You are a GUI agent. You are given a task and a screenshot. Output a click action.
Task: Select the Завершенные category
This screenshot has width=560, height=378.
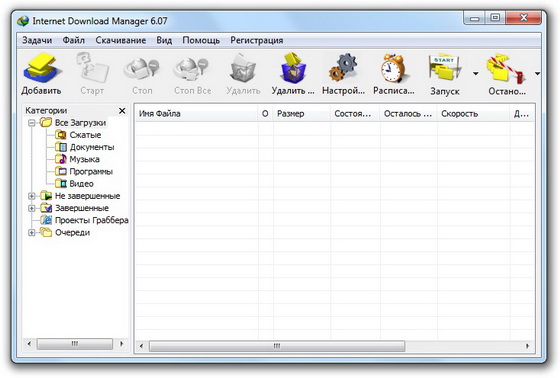[82, 208]
